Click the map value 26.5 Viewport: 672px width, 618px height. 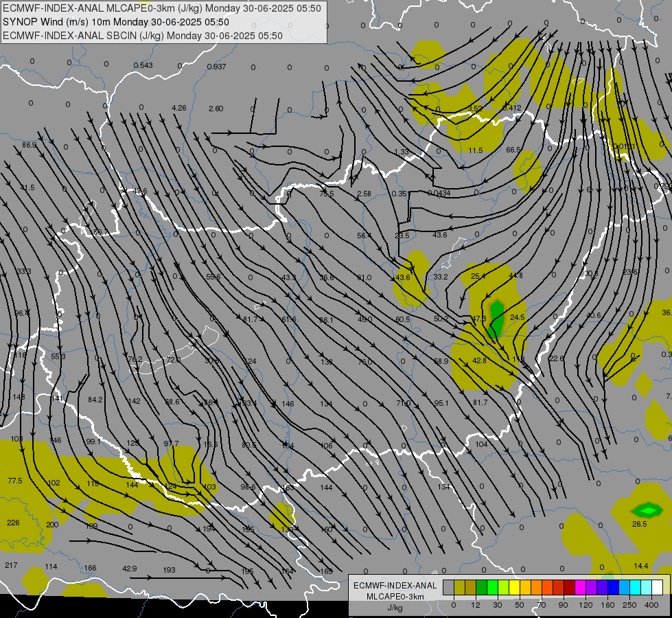(640, 524)
